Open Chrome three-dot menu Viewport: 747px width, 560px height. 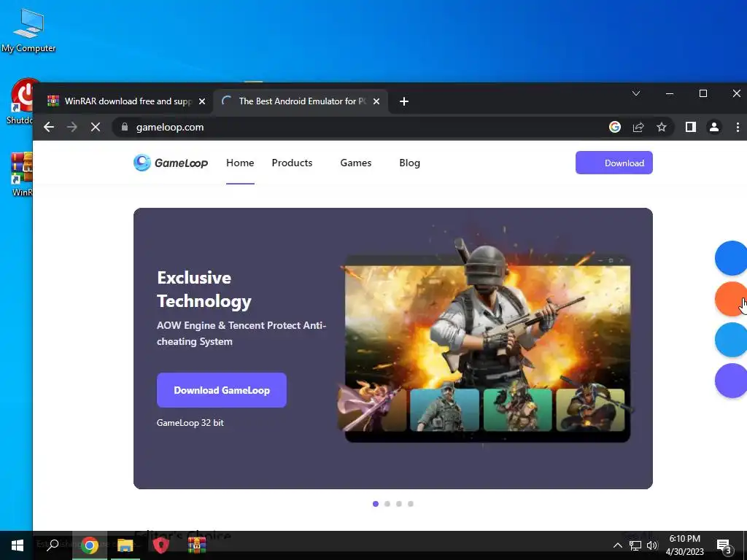pos(738,127)
